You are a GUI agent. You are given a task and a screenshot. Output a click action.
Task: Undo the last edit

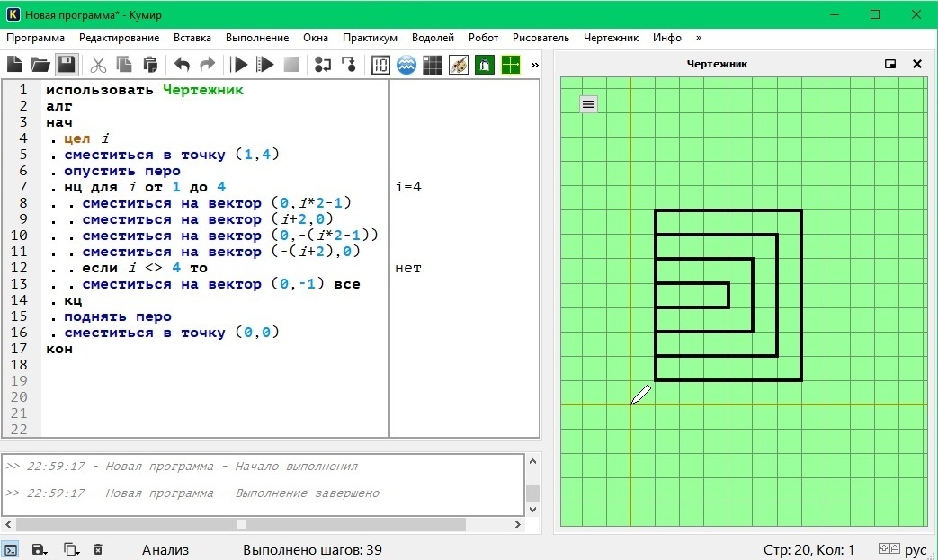182,65
